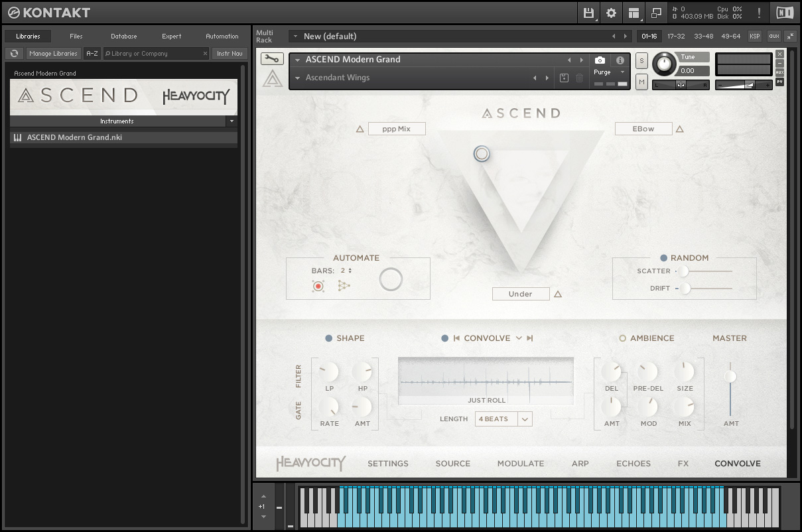Open the LENGTH 4 BEATS dropdown

coord(525,419)
